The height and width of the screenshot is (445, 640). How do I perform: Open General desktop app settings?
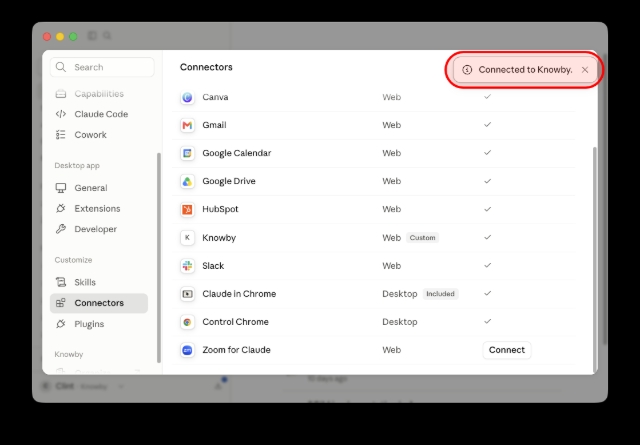click(99, 188)
